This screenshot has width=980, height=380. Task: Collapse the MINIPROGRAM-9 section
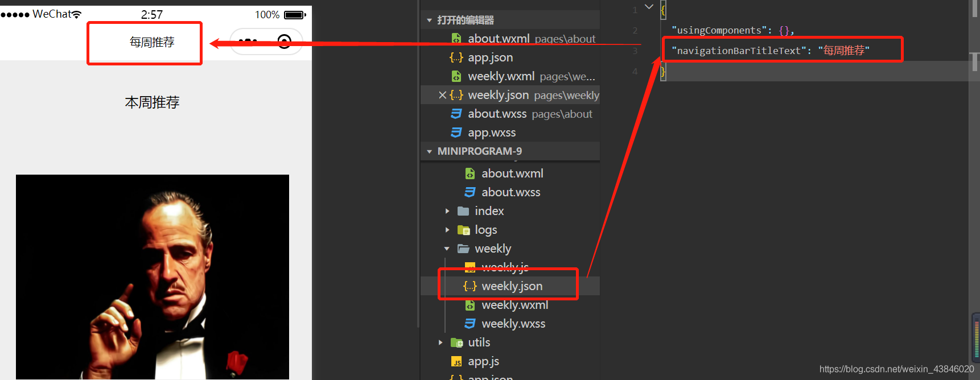pos(429,151)
